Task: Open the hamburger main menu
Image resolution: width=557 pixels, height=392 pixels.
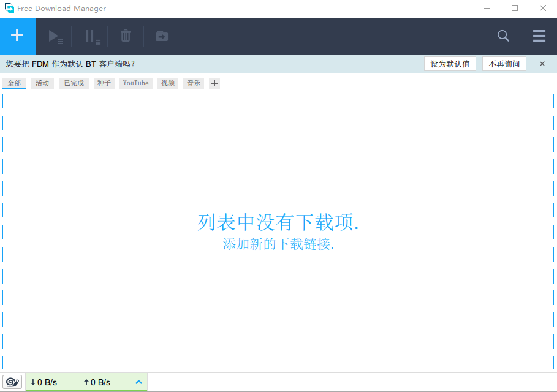Action: point(539,36)
